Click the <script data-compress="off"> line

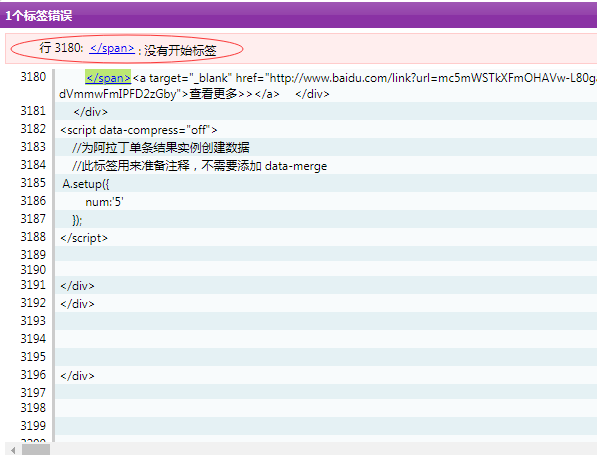139,130
